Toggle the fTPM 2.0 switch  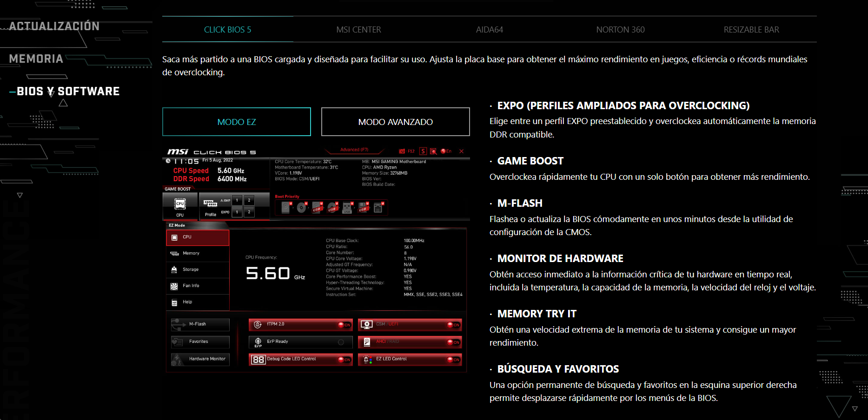point(344,325)
